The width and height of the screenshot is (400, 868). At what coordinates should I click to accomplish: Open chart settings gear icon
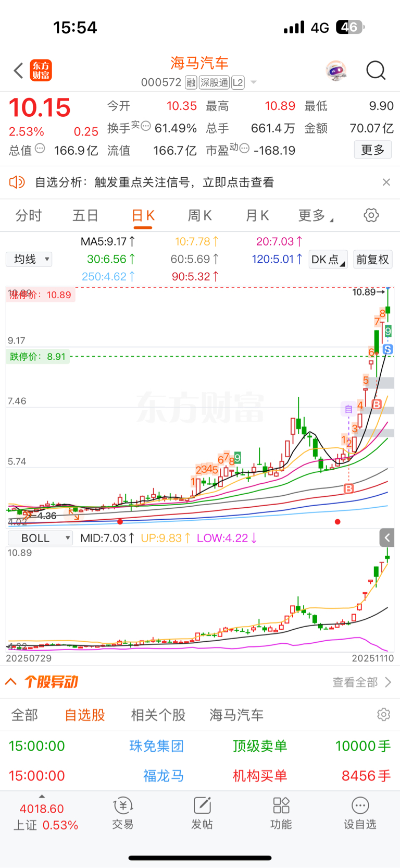371,215
